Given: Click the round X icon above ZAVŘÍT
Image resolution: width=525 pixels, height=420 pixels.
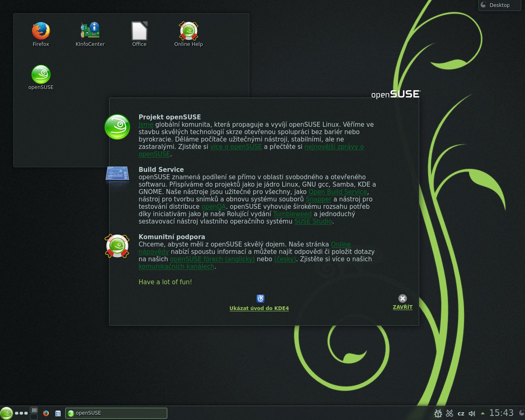Looking at the screenshot, I should point(403,299).
